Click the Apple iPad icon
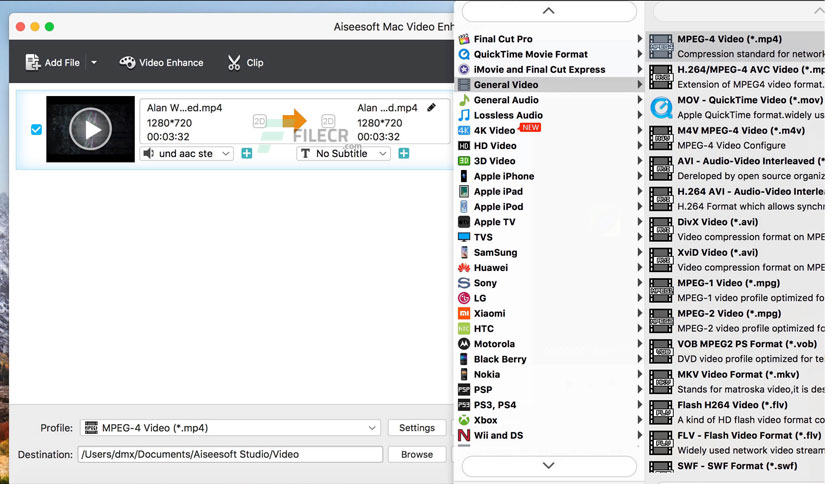The width and height of the screenshot is (836, 484). point(464,191)
